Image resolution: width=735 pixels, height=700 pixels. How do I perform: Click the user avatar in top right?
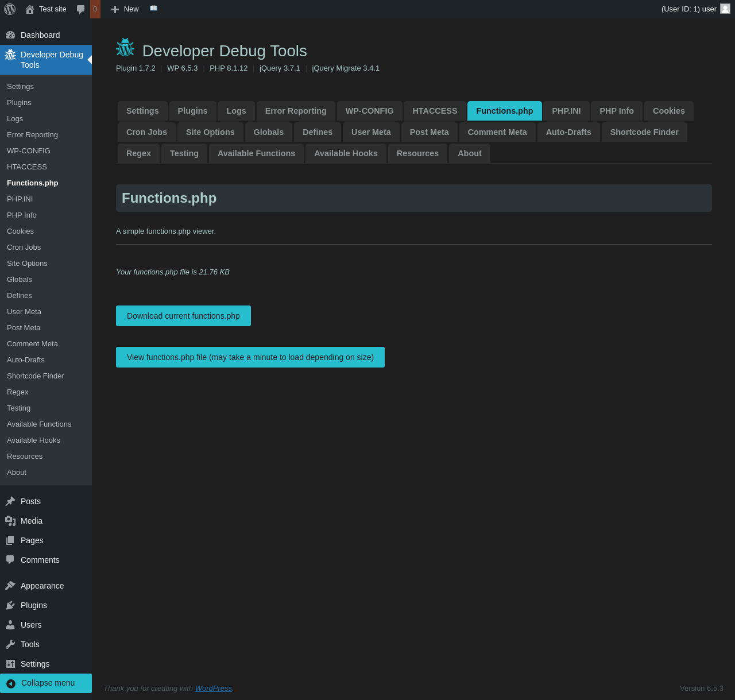coord(725,9)
